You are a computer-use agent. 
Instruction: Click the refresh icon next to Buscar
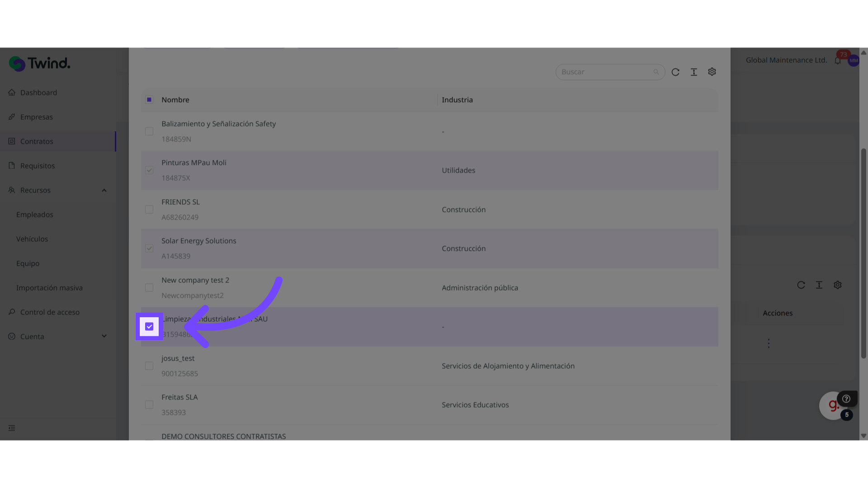click(675, 72)
